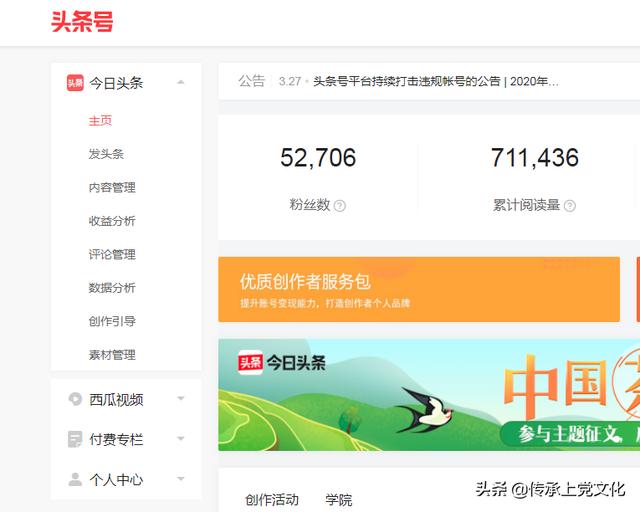Click the 西瓜视频 sidebar icon

75,399
